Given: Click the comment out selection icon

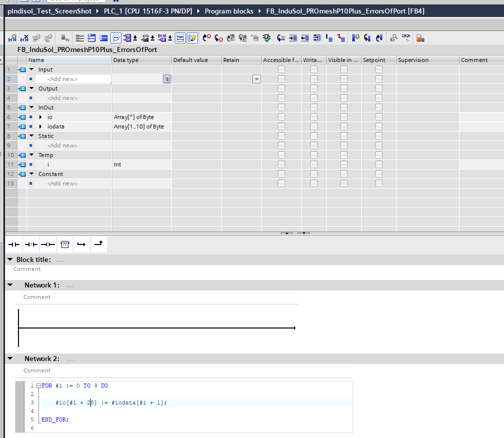Looking at the screenshot, I should (x=329, y=38).
